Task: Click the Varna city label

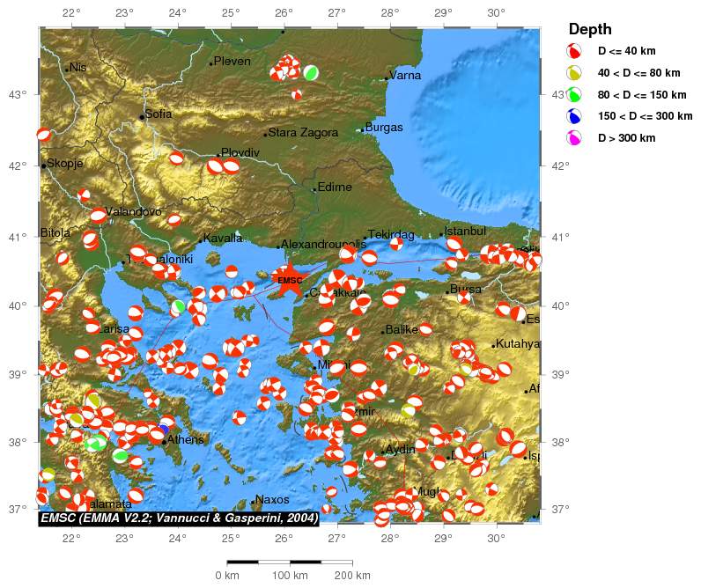Action: coord(405,76)
